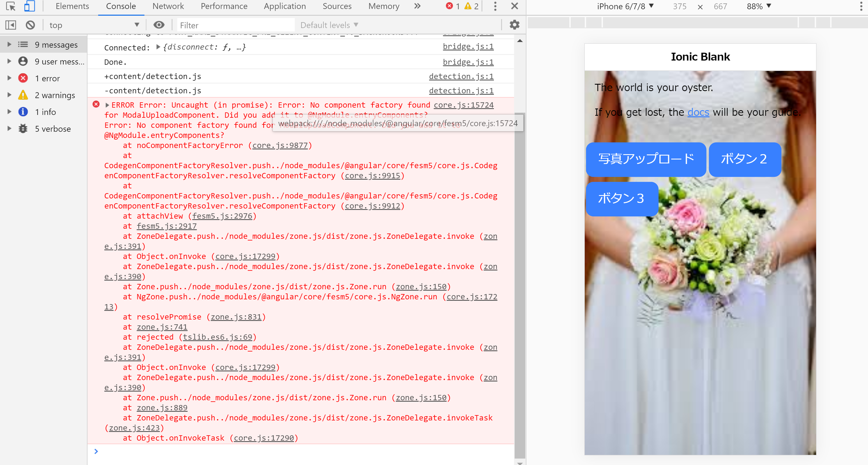This screenshot has width=868, height=465.
Task: Click the inspect element picker icon
Action: coord(11,6)
